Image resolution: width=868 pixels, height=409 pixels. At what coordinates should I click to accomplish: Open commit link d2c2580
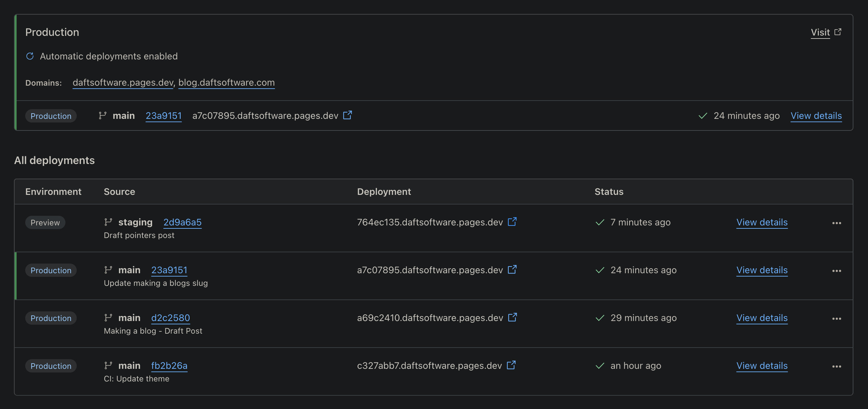(170, 317)
